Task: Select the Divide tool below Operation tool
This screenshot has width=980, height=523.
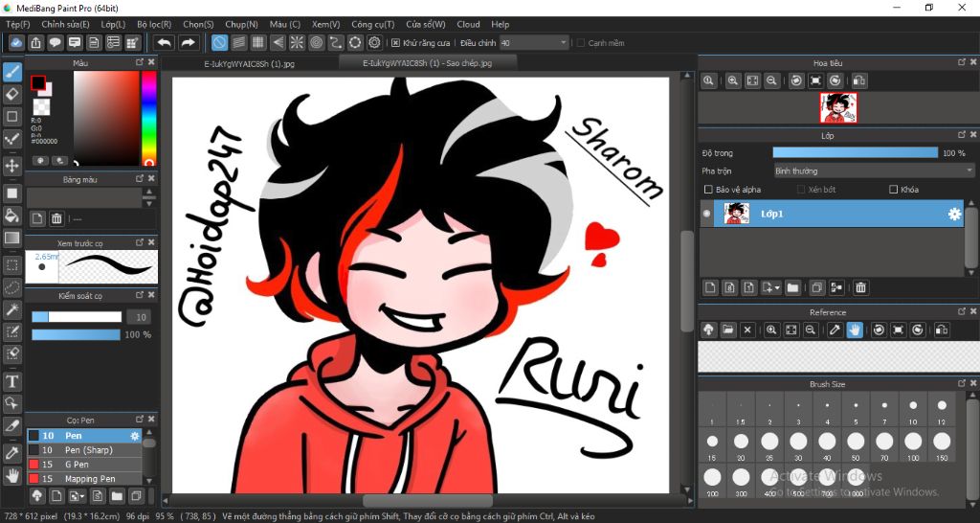Action: (11, 426)
